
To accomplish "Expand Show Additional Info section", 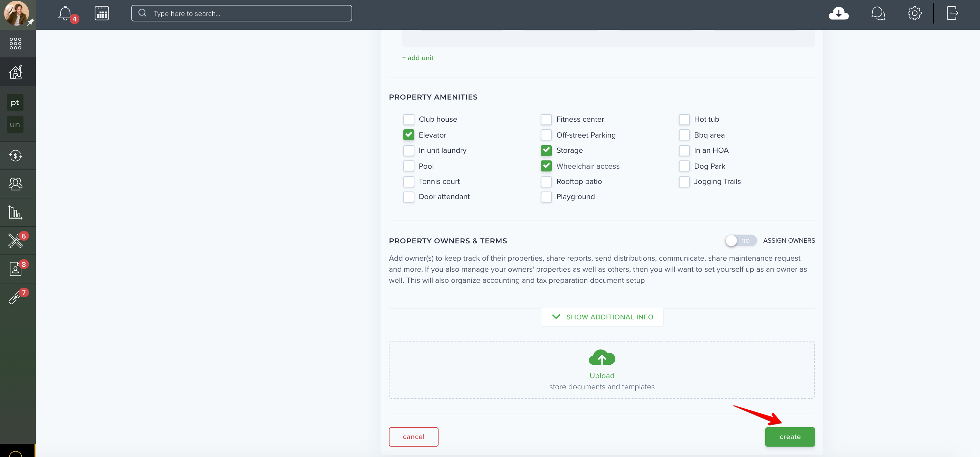I will pyautogui.click(x=602, y=317).
